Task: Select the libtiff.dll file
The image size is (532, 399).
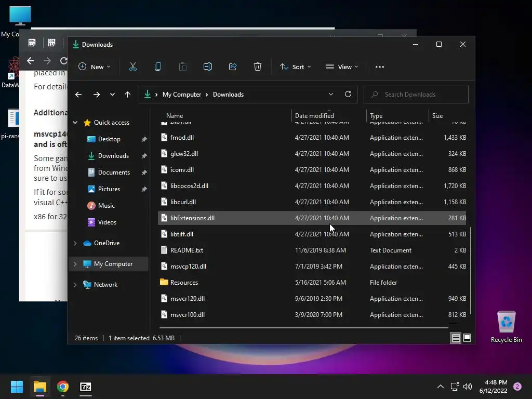Action: tap(312, 234)
